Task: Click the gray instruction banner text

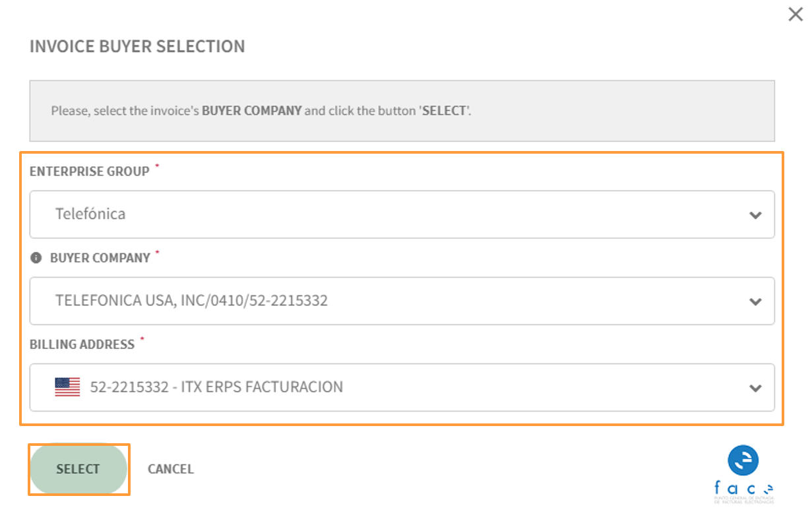Action: point(261,111)
